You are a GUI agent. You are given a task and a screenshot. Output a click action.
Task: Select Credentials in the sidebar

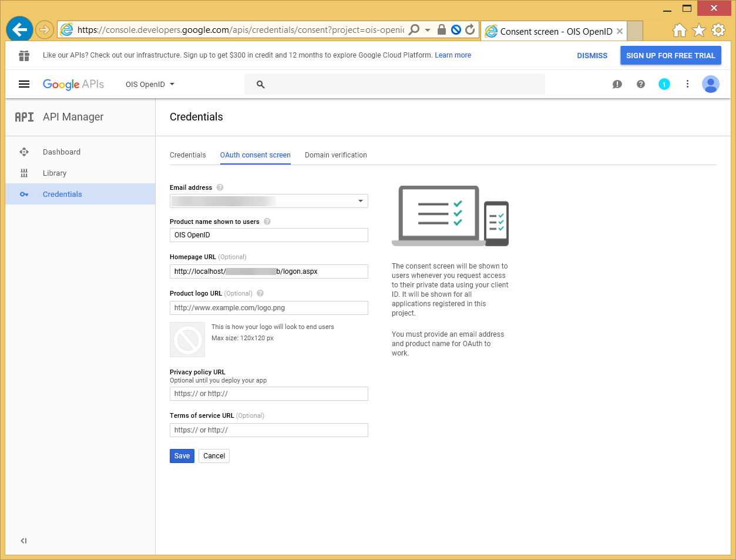click(80, 194)
